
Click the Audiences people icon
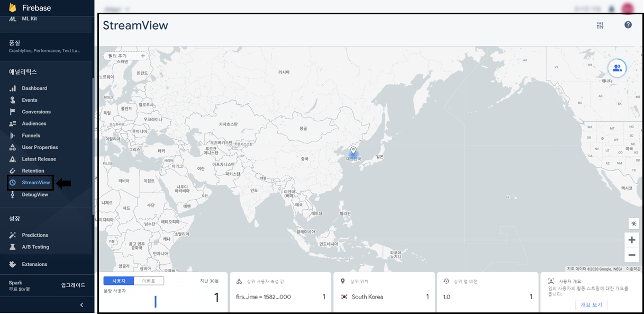click(13, 123)
